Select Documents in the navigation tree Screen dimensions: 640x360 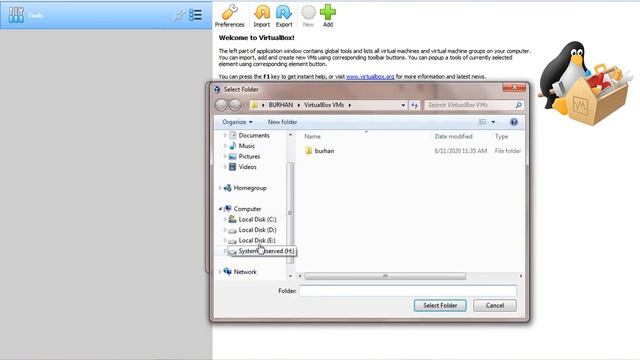click(x=254, y=135)
